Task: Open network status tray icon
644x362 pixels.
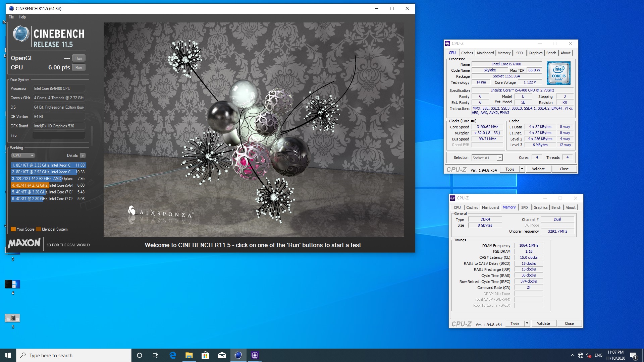Action: point(580,355)
